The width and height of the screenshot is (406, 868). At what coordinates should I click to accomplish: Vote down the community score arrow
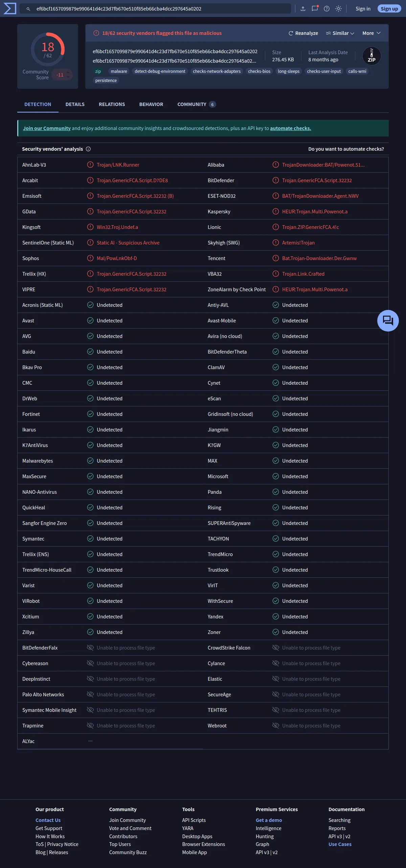68,77
